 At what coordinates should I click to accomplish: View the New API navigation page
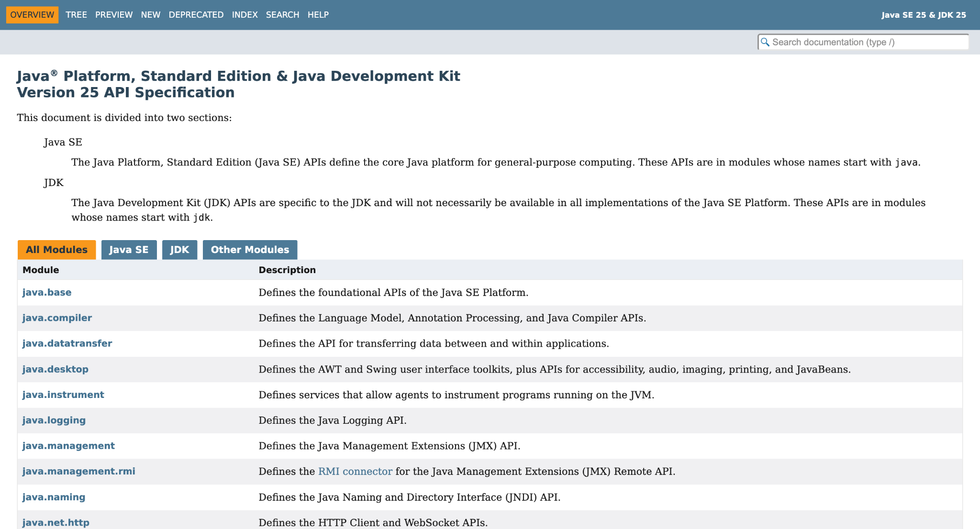pos(151,15)
